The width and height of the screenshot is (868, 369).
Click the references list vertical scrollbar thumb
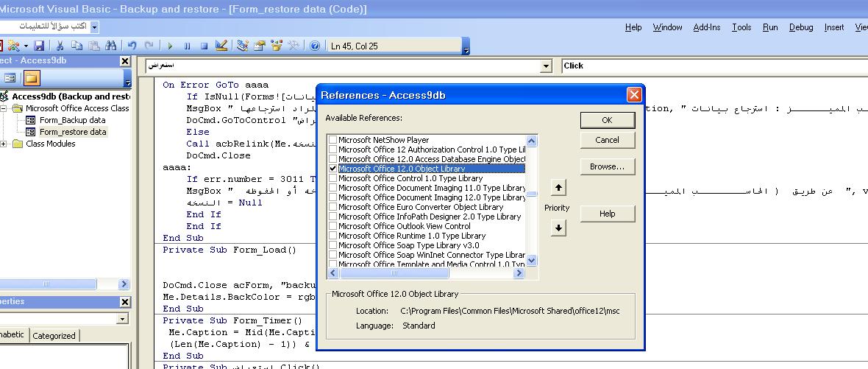tap(531, 194)
